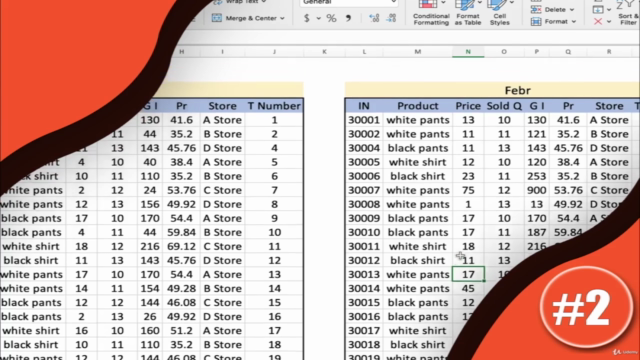
Task: Select column J header
Action: (x=274, y=52)
